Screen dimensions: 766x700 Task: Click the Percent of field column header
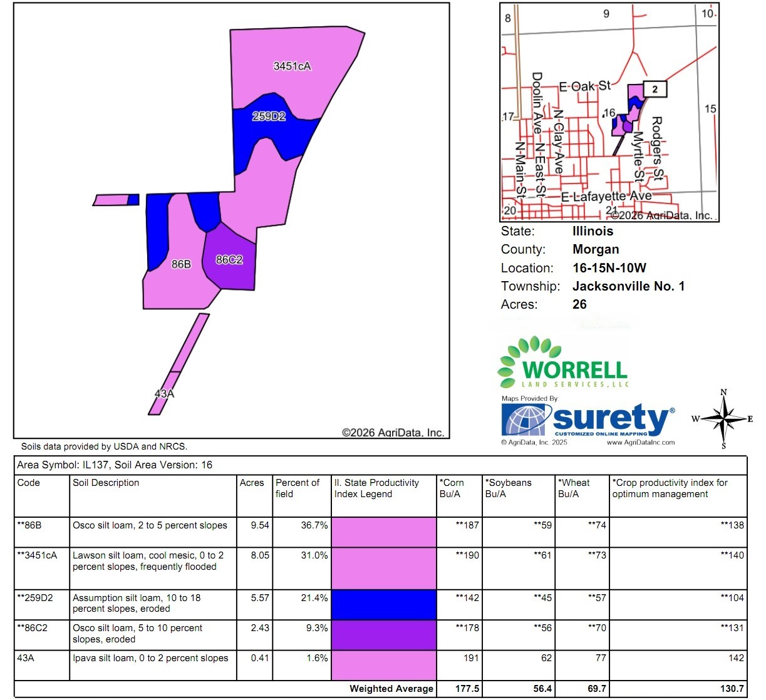click(x=298, y=488)
